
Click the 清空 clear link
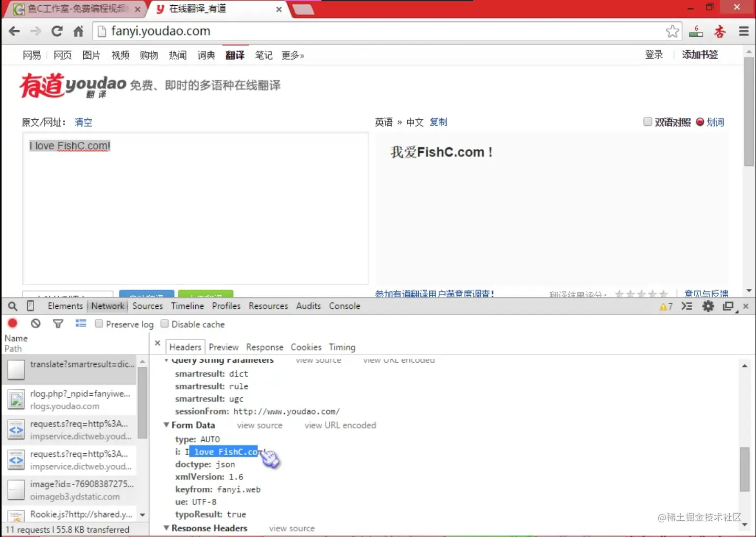pyautogui.click(x=84, y=122)
